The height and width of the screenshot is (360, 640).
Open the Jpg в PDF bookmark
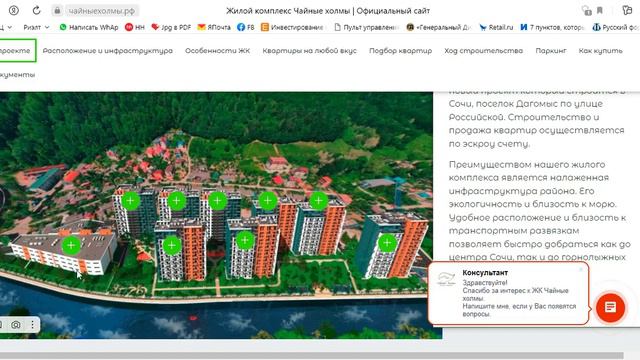click(x=171, y=27)
